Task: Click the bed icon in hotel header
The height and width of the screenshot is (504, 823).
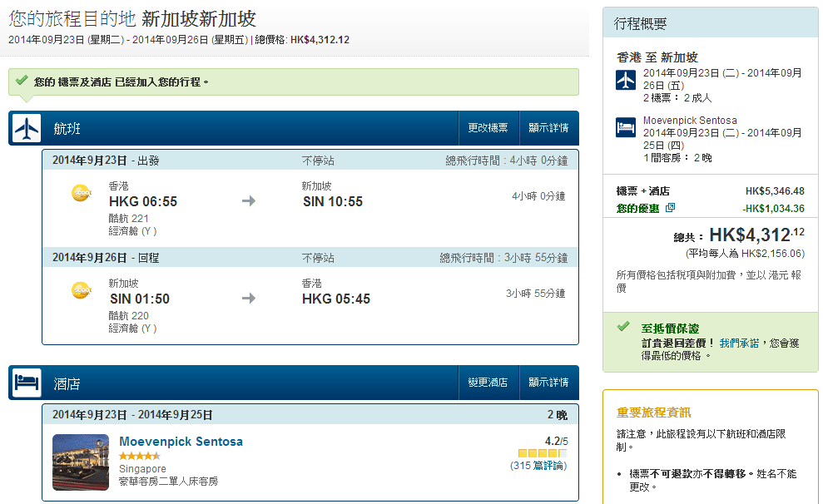Action: click(x=27, y=383)
